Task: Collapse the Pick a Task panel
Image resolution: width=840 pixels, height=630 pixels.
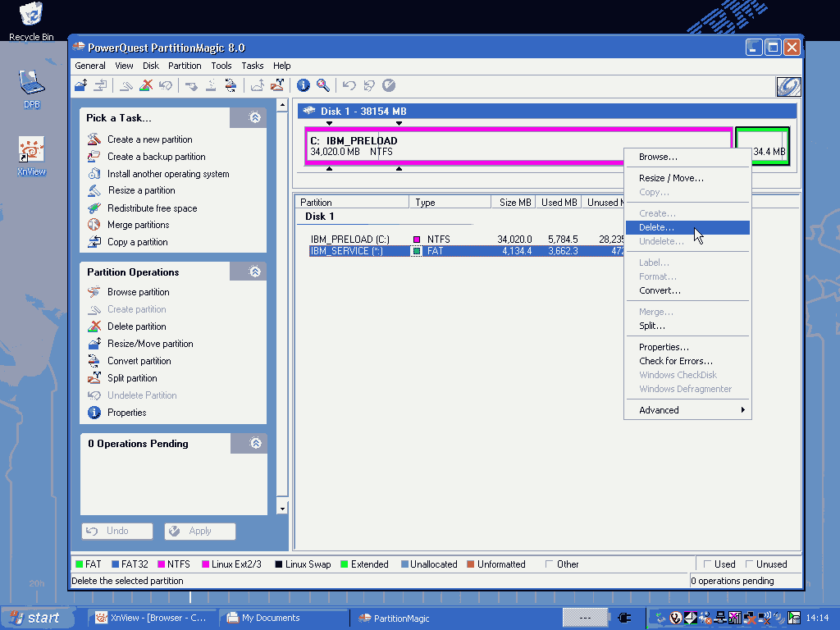Action: (x=255, y=118)
